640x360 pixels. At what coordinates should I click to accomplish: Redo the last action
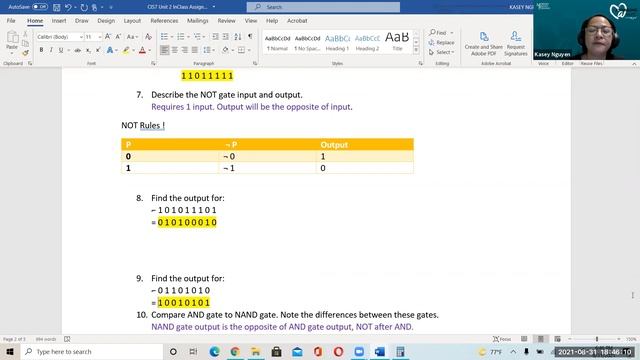[x=84, y=7]
